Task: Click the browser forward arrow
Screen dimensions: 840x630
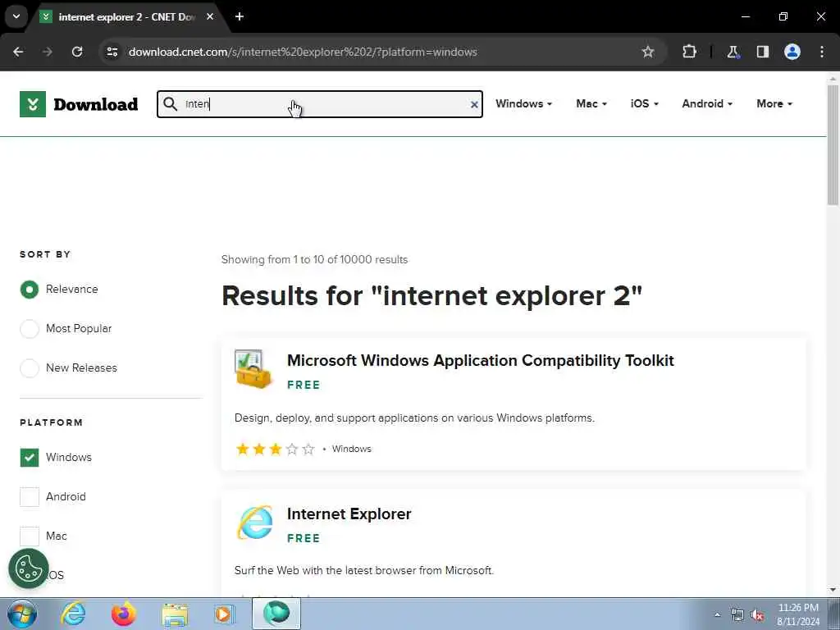Action: pos(48,52)
